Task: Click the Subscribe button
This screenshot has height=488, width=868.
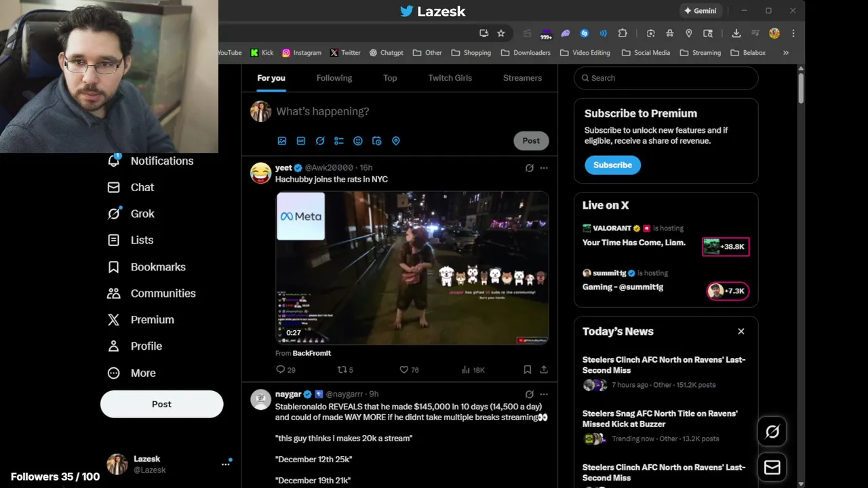Action: [x=612, y=165]
